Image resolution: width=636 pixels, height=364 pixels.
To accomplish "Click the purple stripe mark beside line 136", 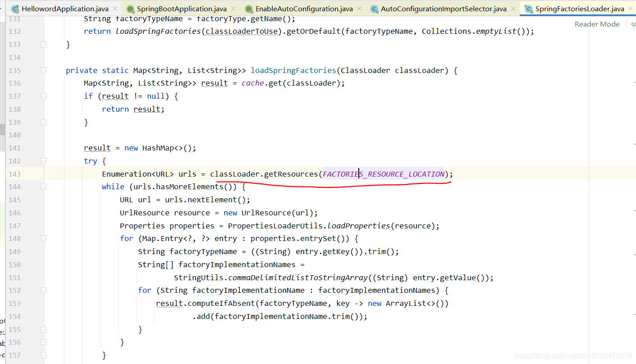I will (x=634, y=83).
